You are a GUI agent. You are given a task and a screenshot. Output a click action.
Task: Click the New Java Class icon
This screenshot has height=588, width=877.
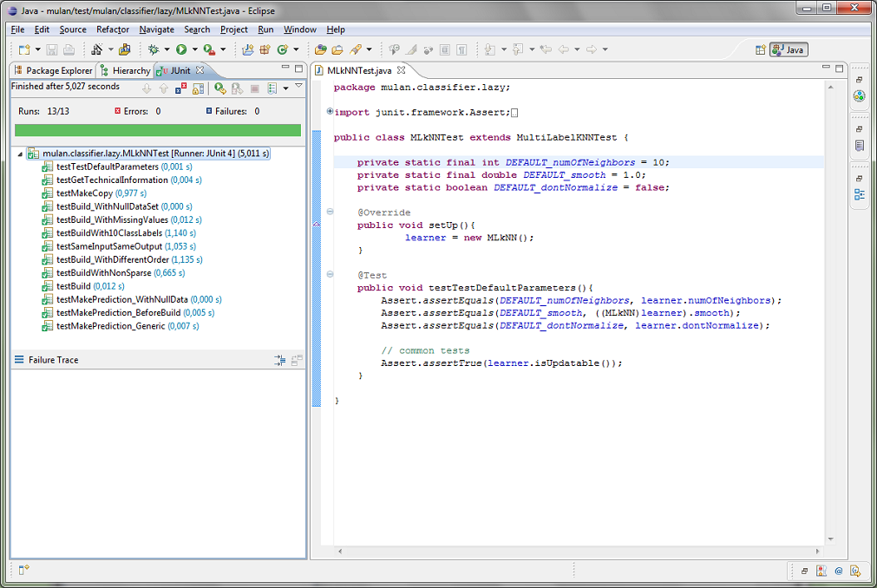(x=282, y=50)
